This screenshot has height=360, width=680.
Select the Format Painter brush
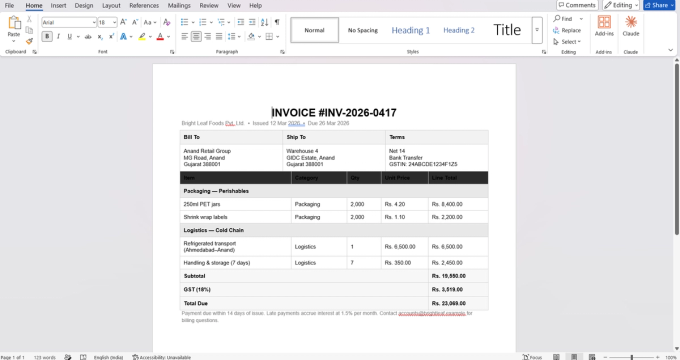pyautogui.click(x=29, y=41)
